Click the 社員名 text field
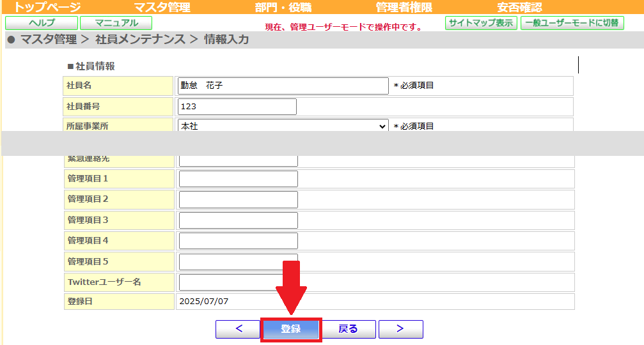 (283, 86)
